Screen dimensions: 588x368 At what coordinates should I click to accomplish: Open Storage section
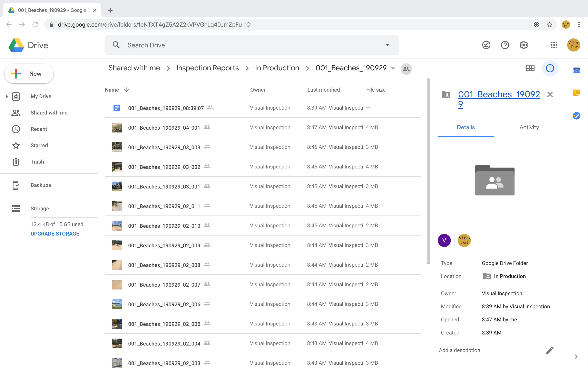40,209
